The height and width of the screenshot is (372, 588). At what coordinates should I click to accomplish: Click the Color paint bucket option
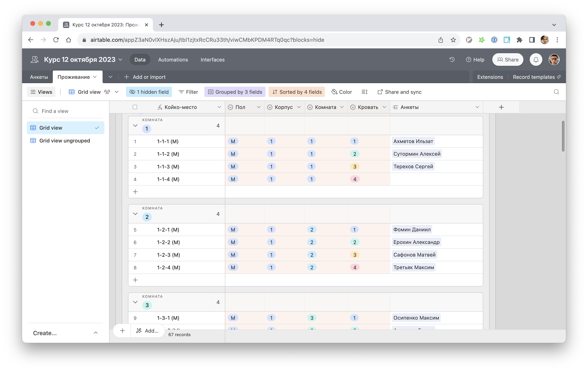click(x=342, y=92)
